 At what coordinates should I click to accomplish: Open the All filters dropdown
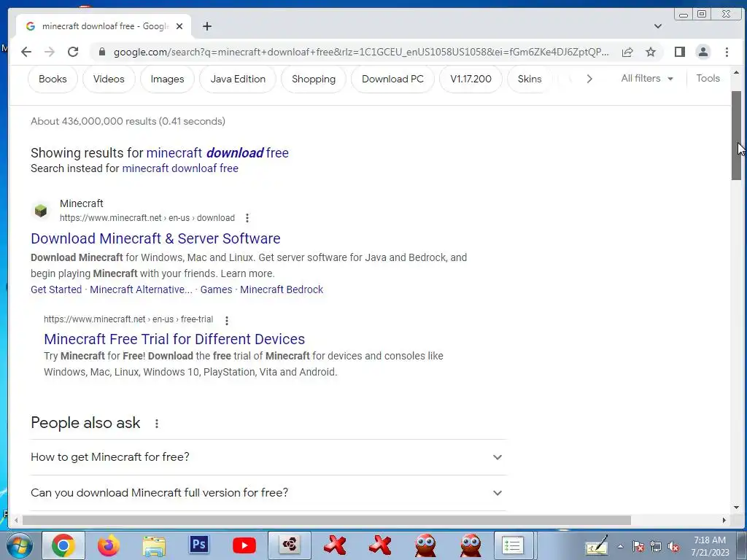[x=647, y=79]
